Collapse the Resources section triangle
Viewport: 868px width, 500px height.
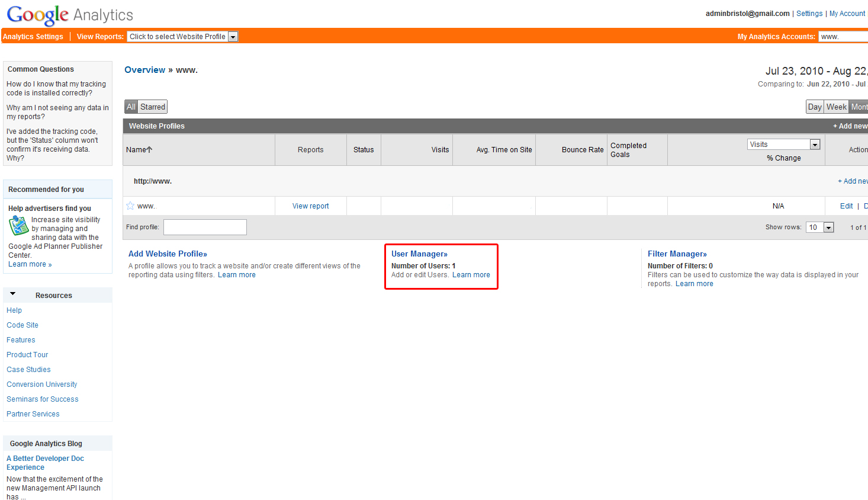click(x=12, y=294)
